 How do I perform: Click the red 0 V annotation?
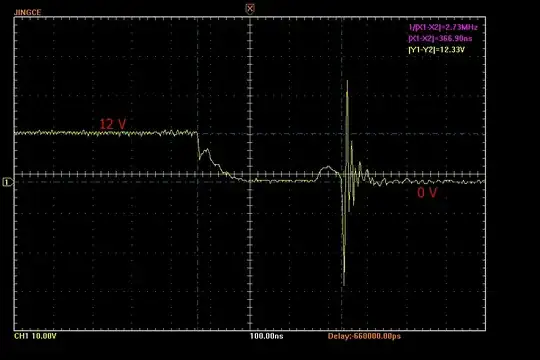(x=427, y=193)
